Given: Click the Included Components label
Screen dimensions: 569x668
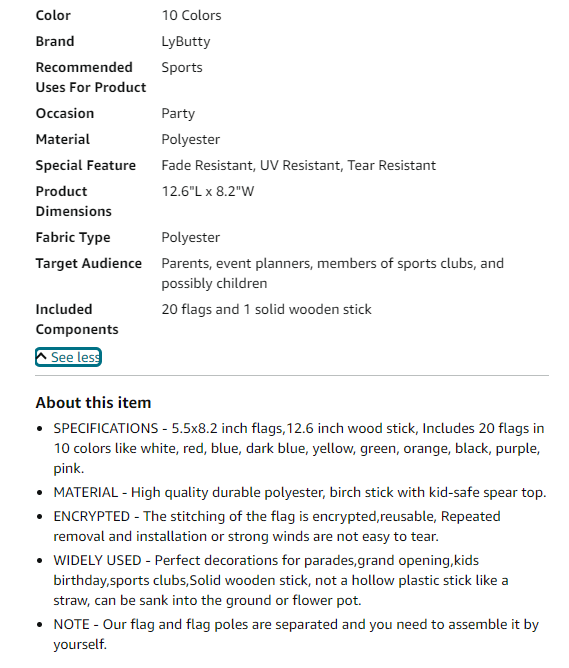Looking at the screenshot, I should tap(77, 320).
